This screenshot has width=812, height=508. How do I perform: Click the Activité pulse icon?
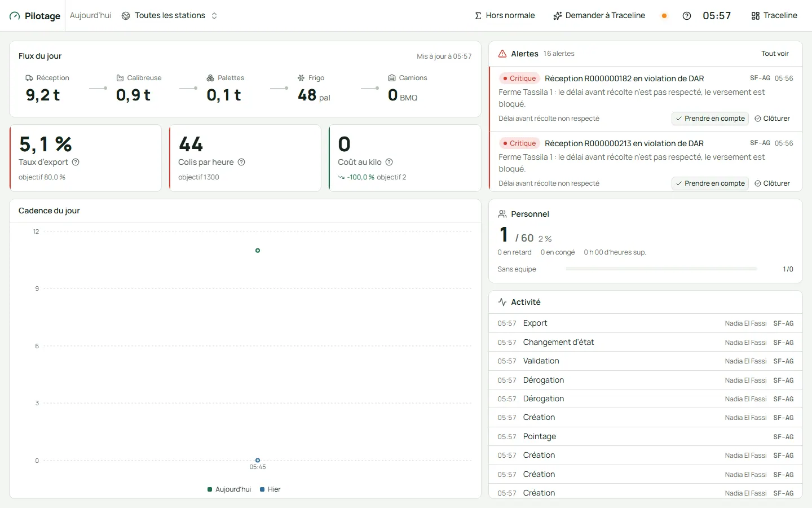[x=502, y=302]
